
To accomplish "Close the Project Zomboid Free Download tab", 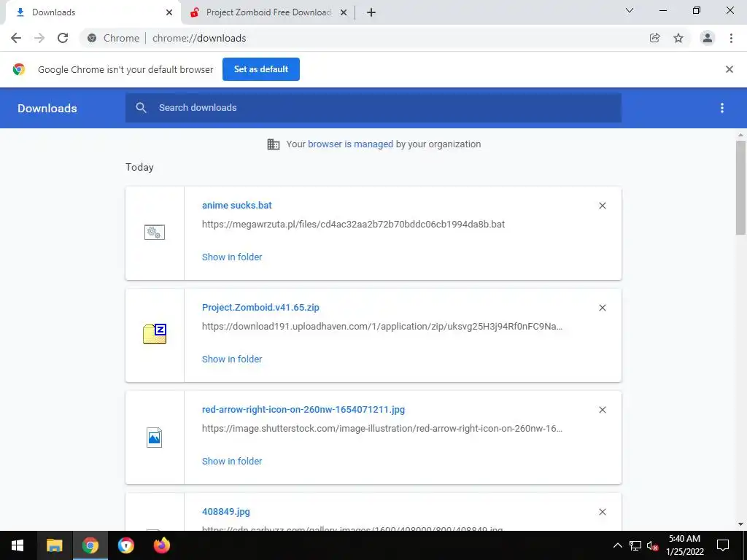I will [344, 13].
